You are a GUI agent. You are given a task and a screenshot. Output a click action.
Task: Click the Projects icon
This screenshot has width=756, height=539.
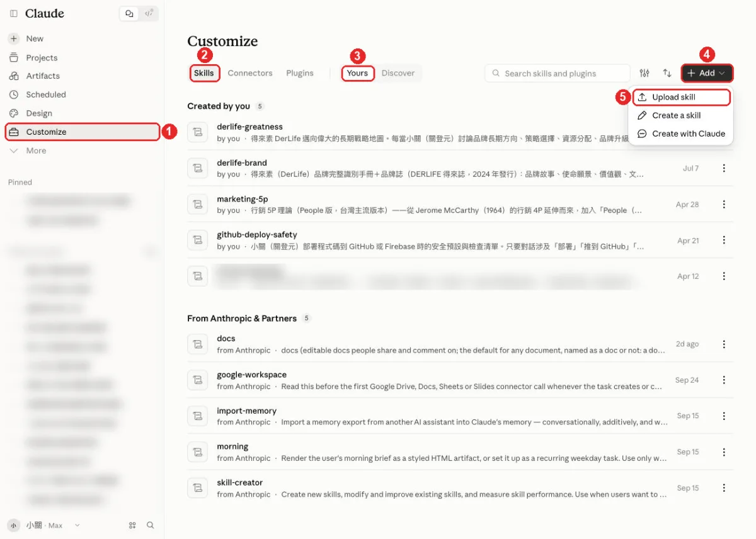point(14,57)
